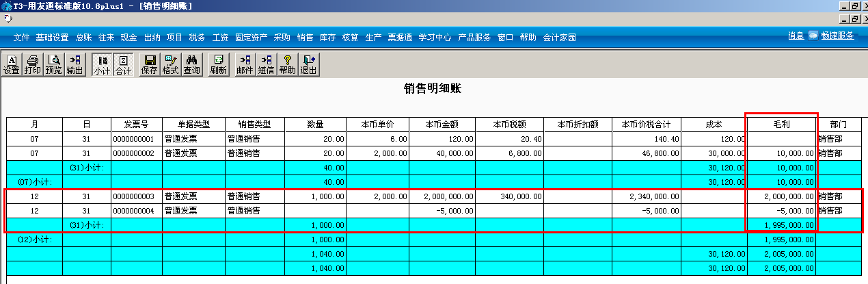Click the chat bubble icon beside 畅捷服务

(813, 36)
